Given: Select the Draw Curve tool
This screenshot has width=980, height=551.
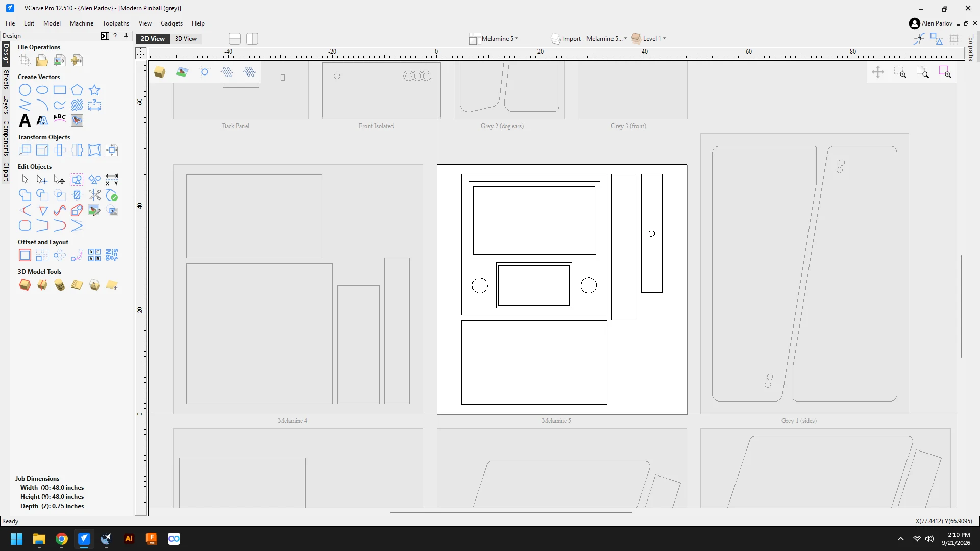Looking at the screenshot, I should point(60,106).
